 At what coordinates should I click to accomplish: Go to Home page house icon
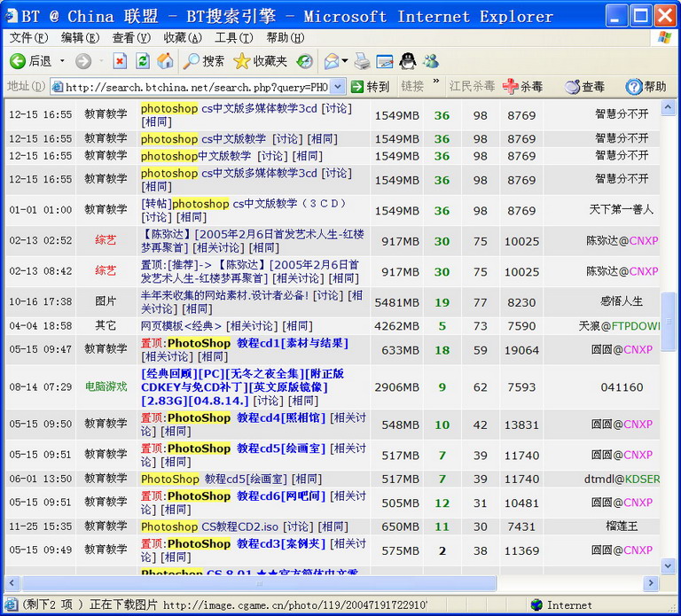pos(165,61)
